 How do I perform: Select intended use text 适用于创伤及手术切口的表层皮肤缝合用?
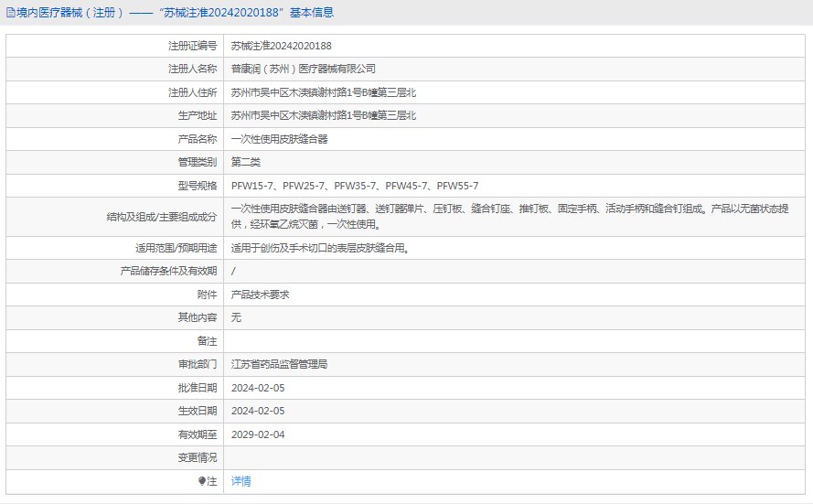(320, 248)
